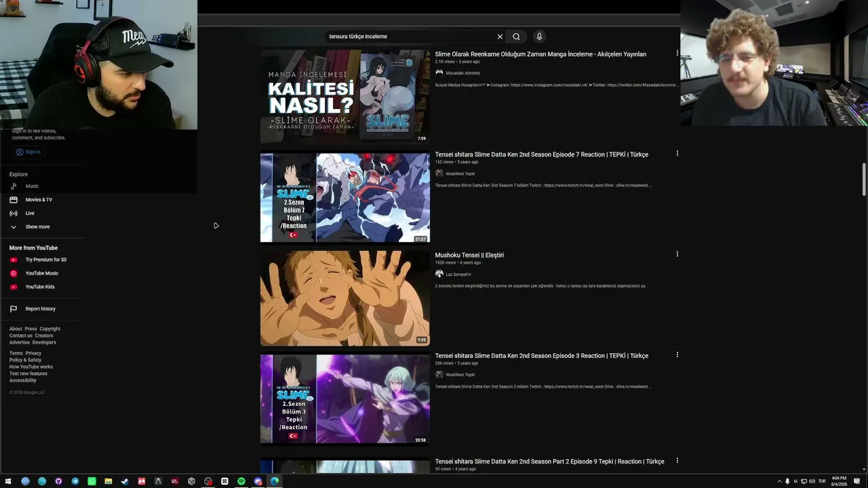Open Spotify from the taskbar
868x488 pixels.
[x=241, y=481]
